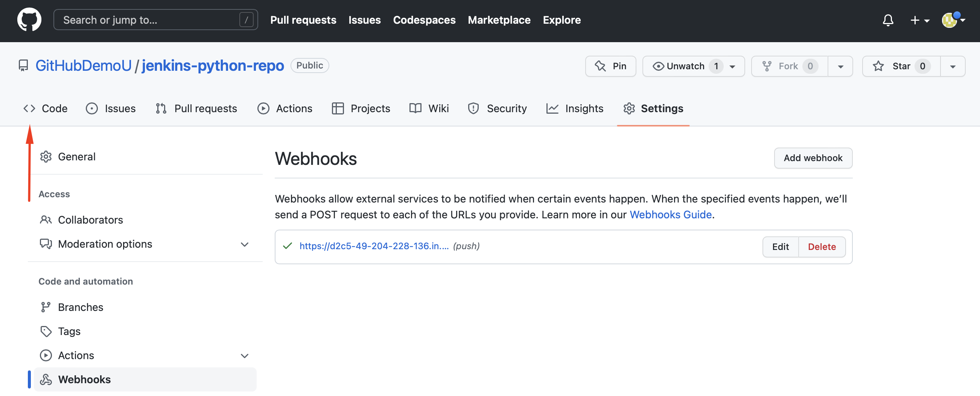Pin this repository
This screenshot has height=396, width=980.
[610, 66]
